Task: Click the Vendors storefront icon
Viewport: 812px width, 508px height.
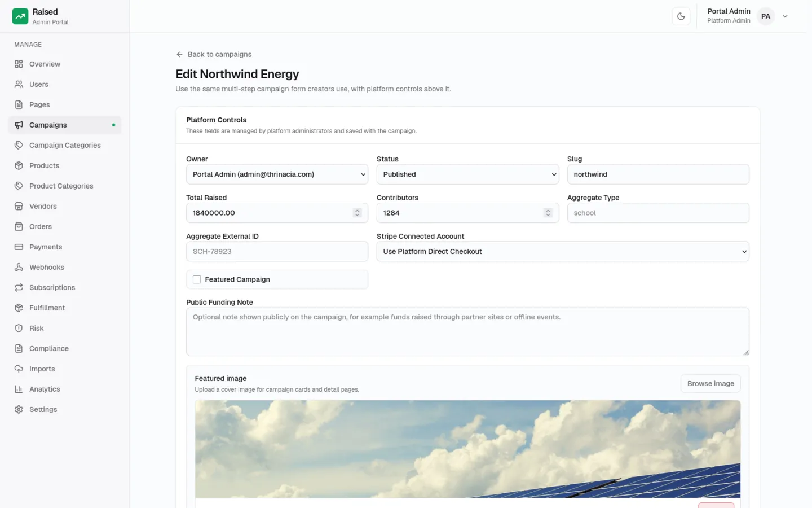Action: point(19,206)
